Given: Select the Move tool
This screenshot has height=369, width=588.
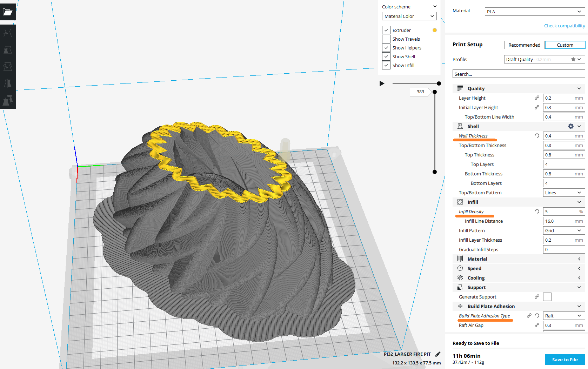Looking at the screenshot, I should [8, 33].
